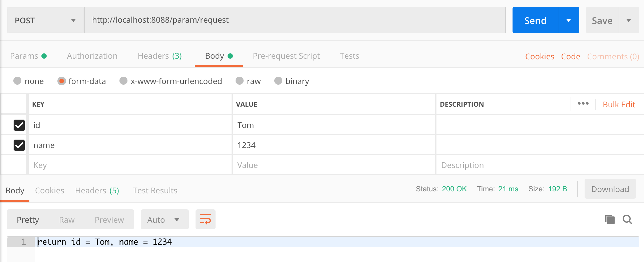Open the Cookies link

point(540,57)
